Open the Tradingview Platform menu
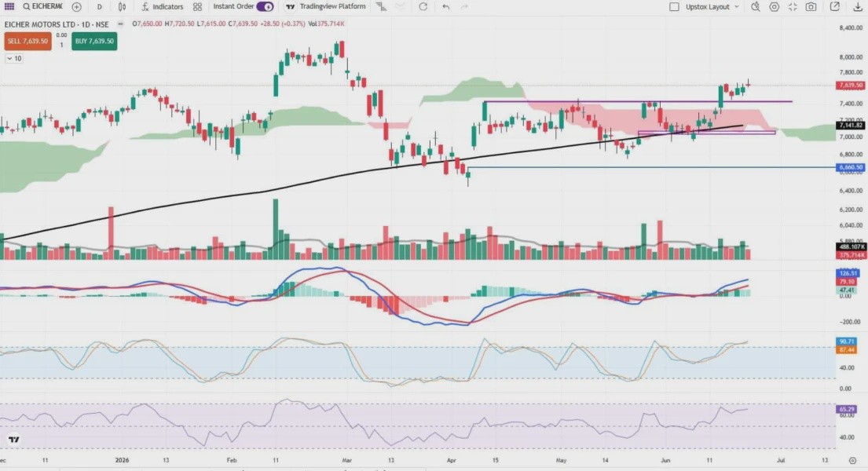Image resolution: width=868 pixels, height=471 pixels. tap(326, 6)
